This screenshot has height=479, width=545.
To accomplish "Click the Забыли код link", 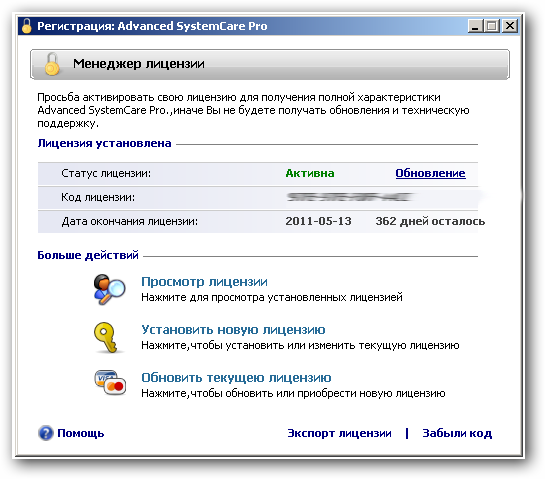I will (x=457, y=433).
